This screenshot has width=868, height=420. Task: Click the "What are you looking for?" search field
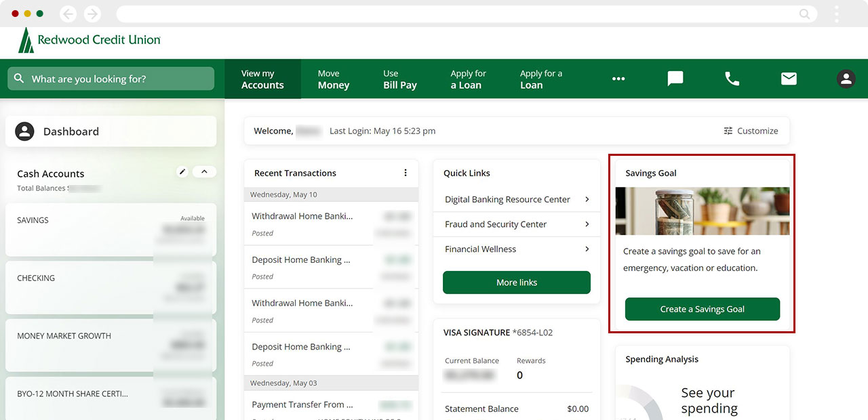(111, 79)
